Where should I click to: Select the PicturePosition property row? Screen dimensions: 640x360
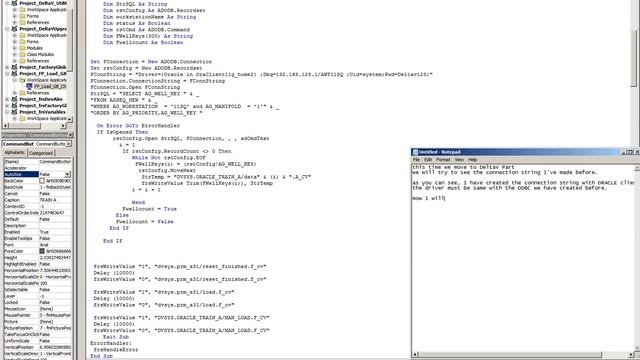[38, 328]
